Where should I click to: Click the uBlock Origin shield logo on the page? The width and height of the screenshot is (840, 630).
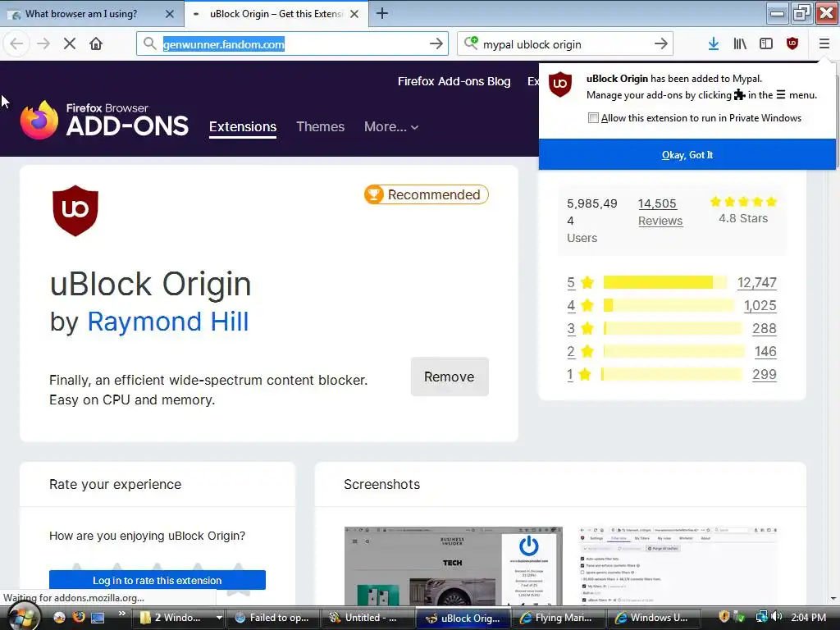[75, 211]
